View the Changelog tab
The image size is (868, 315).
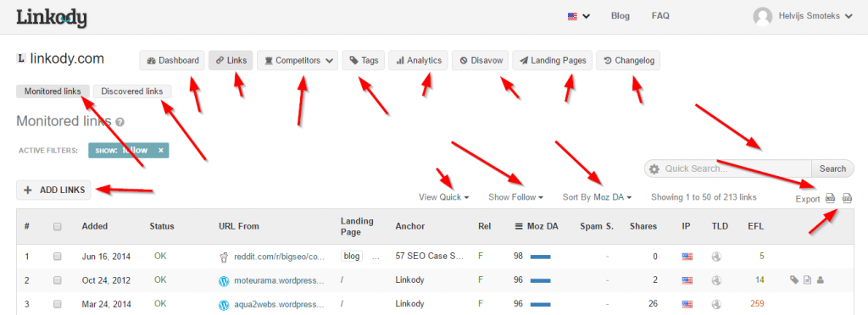(x=628, y=61)
